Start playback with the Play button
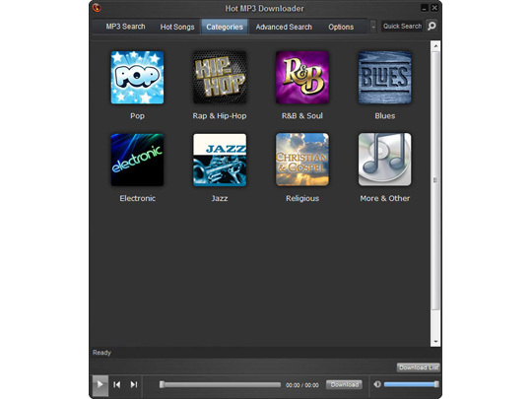This screenshot has width=532, height=399. click(x=100, y=385)
